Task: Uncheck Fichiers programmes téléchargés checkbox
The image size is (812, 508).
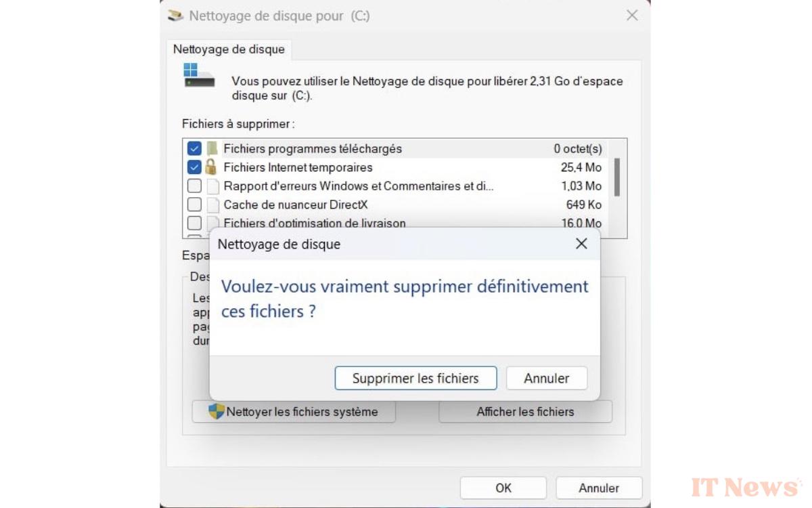Action: [194, 148]
